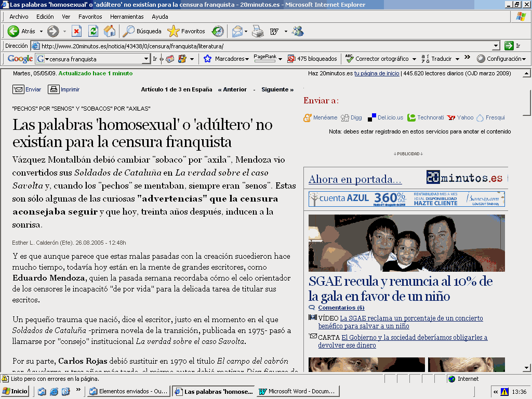Click page scrollbar down arrow
532x399 pixels.
[527, 368]
